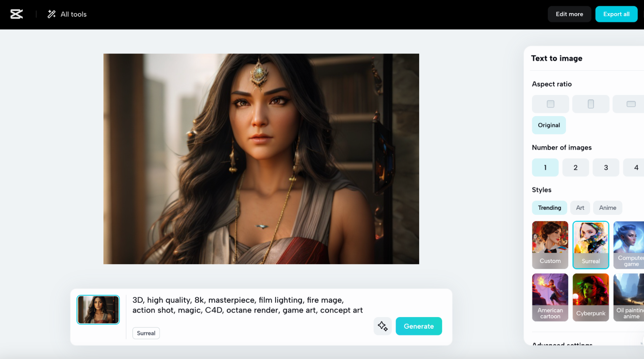Viewport: 644px width, 359px height.
Task: Expand the Advanced settings section
Action: click(562, 344)
